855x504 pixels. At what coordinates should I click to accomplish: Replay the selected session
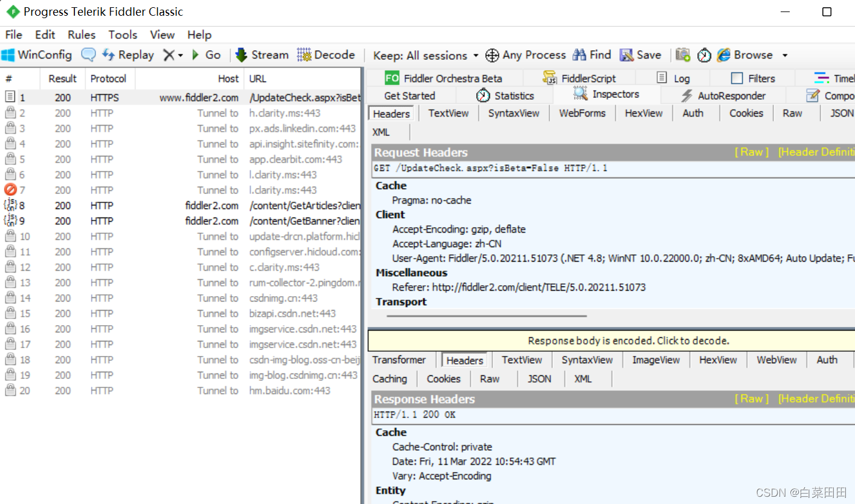coord(128,55)
